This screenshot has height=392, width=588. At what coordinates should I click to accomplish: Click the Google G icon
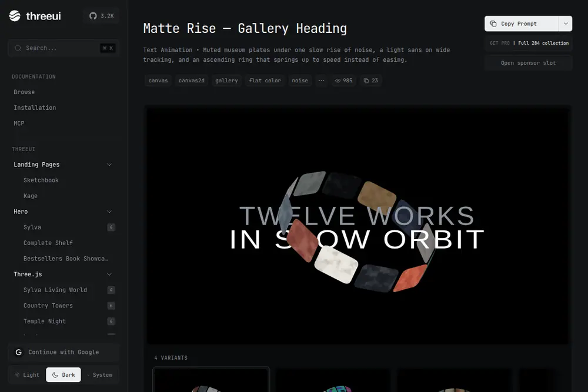coord(18,352)
